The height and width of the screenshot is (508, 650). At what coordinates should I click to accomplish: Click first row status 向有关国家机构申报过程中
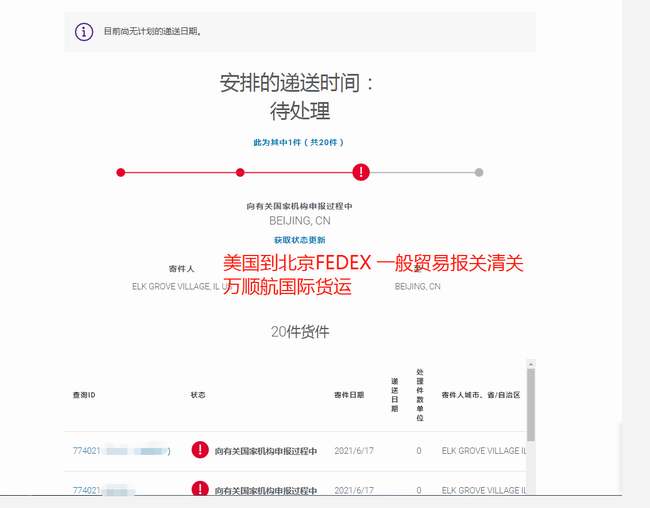[266, 451]
